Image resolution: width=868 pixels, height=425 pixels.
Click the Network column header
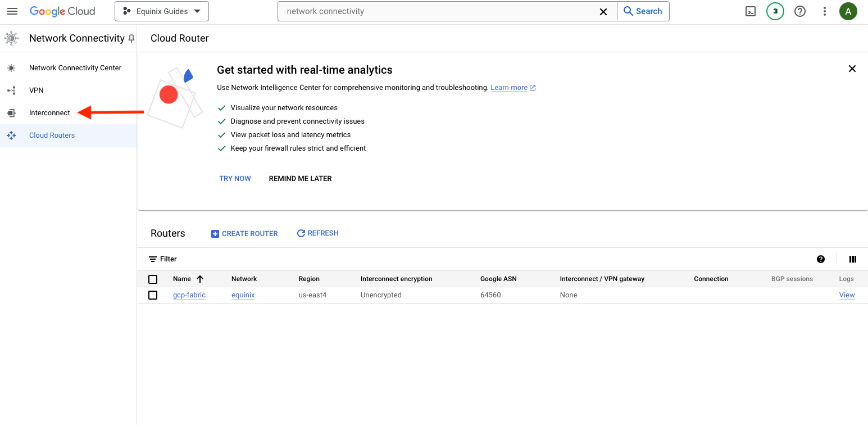[244, 279]
